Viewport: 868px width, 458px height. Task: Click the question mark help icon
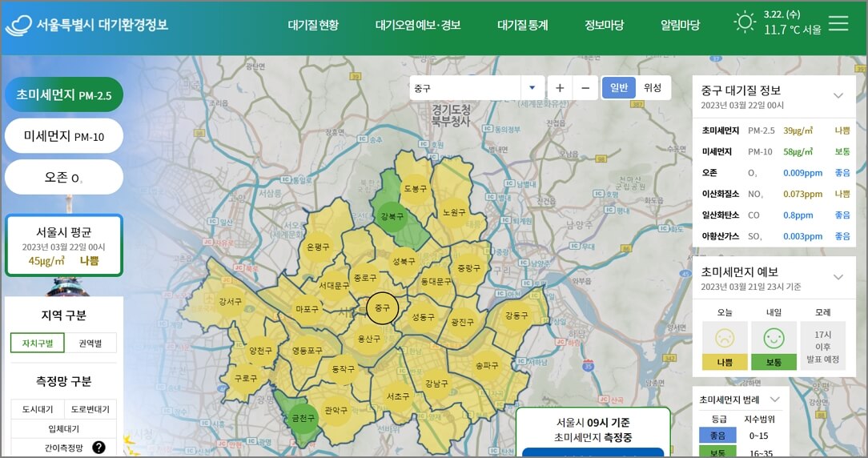pos(98,448)
